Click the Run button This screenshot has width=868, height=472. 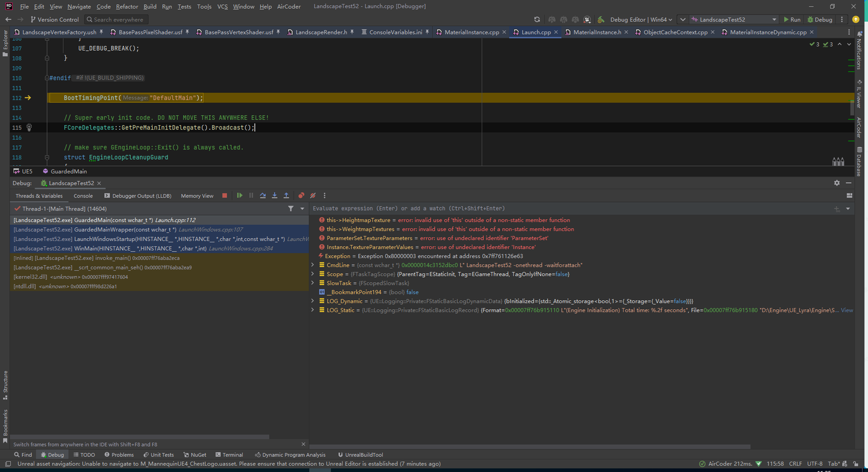click(x=792, y=19)
